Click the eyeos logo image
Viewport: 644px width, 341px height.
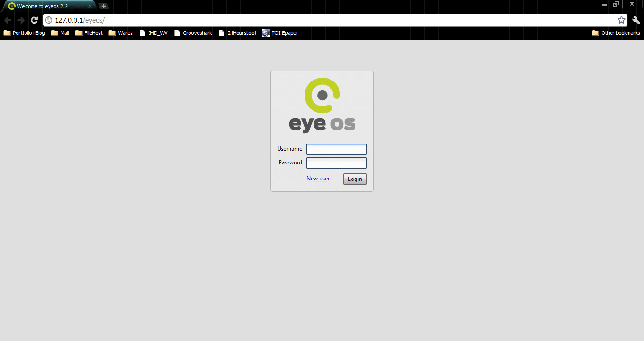(x=322, y=105)
